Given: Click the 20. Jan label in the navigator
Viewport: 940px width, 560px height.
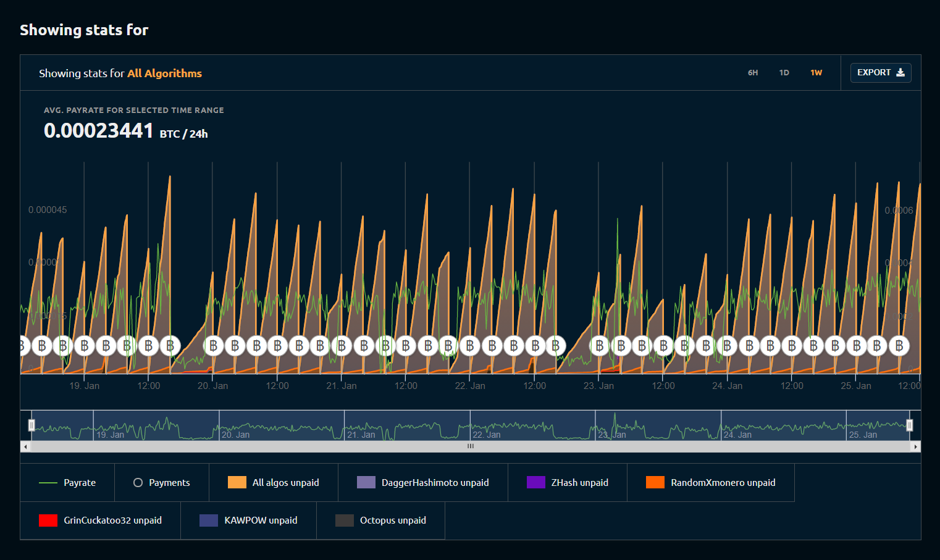Looking at the screenshot, I should click(x=236, y=435).
